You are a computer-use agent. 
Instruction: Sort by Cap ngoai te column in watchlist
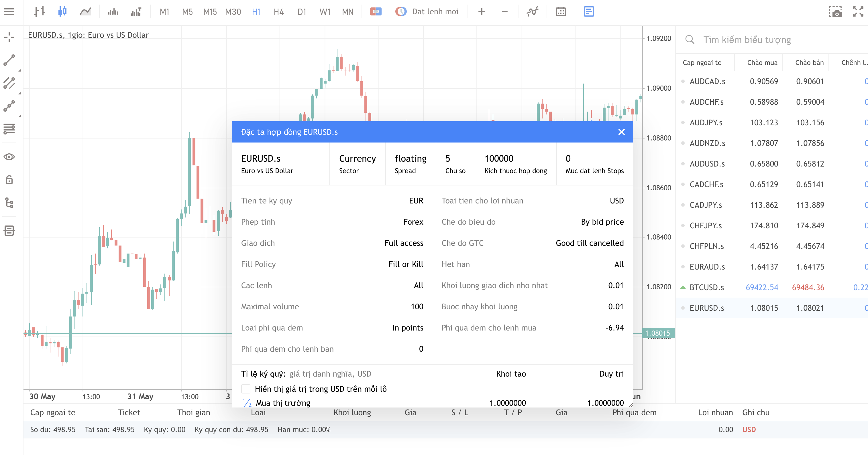click(702, 63)
